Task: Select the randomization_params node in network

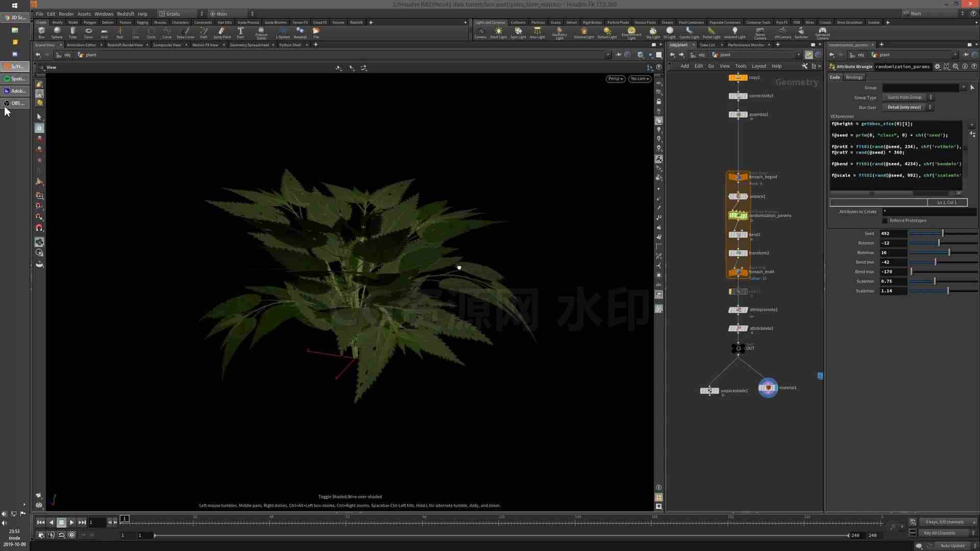Action: click(738, 215)
